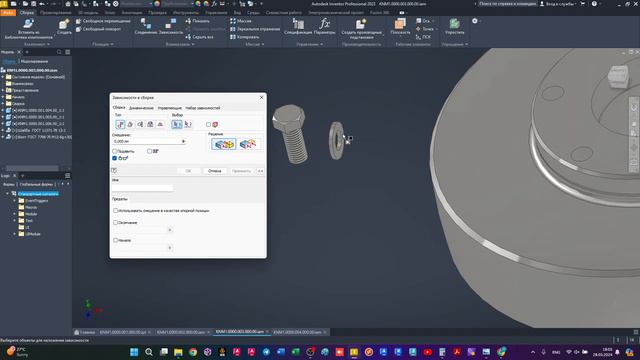Viewport: 640px width, 360px height.
Task: Click the Копировать tool
Action: [244, 37]
